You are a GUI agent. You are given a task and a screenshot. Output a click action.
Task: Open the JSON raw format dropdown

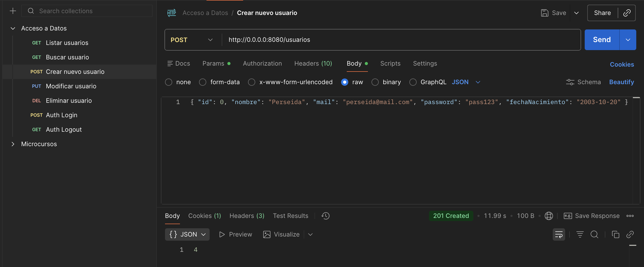coord(466,82)
